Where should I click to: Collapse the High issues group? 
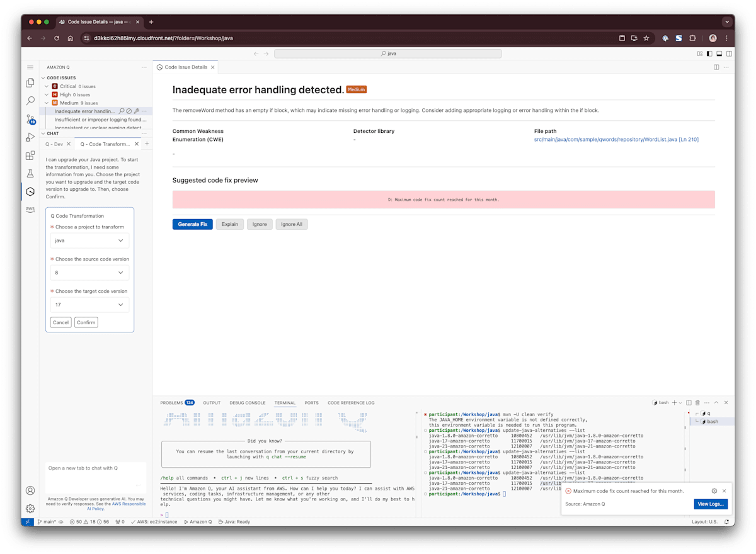point(47,94)
